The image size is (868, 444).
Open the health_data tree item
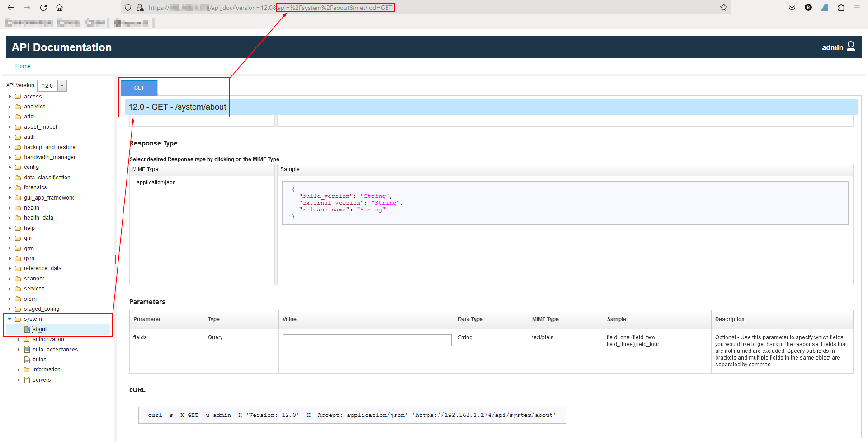(x=38, y=218)
